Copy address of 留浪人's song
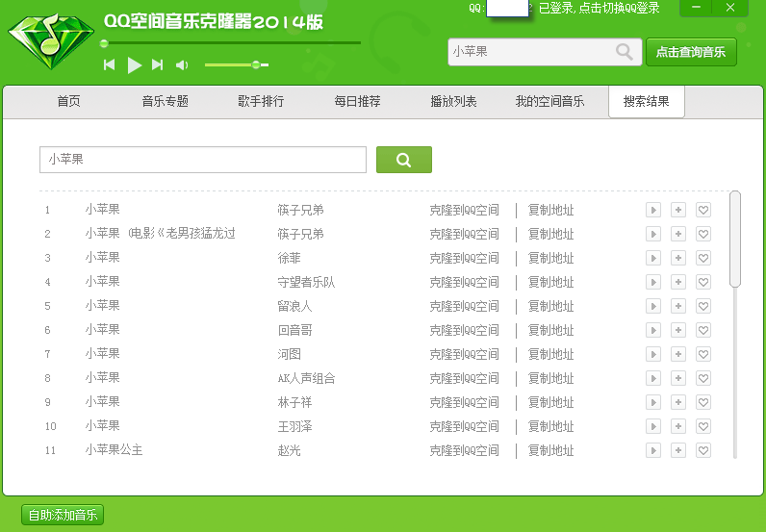Screen dimensions: 766x532 pyautogui.click(x=551, y=306)
